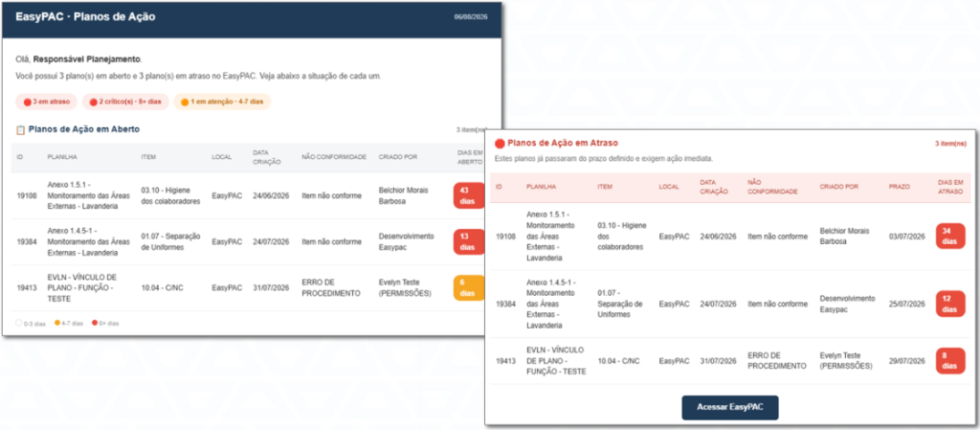Viewport: 980px width, 430px height.
Task: Click creation date 31/07/2026 in Em Aberto table
Action: (x=271, y=288)
